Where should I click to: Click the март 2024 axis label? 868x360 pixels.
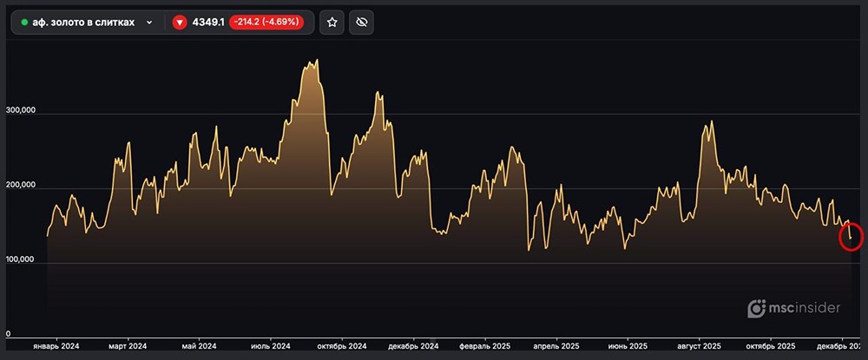(x=128, y=347)
